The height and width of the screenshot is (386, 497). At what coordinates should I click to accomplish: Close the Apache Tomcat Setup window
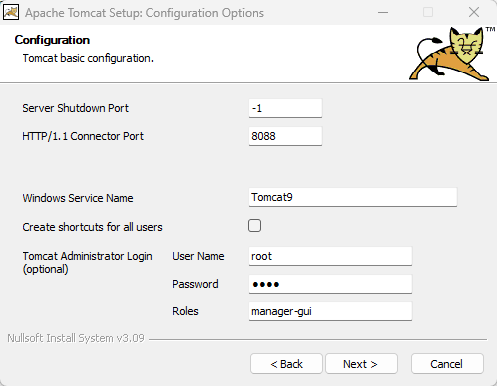point(474,13)
